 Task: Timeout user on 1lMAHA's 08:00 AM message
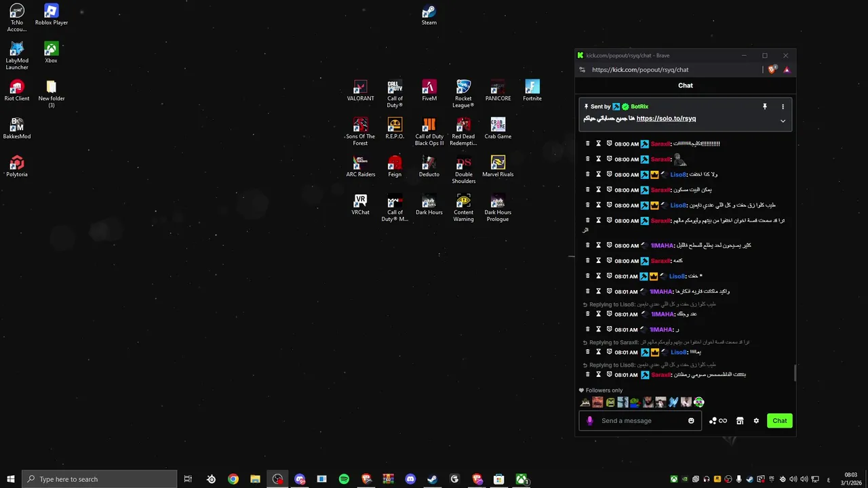pos(599,245)
